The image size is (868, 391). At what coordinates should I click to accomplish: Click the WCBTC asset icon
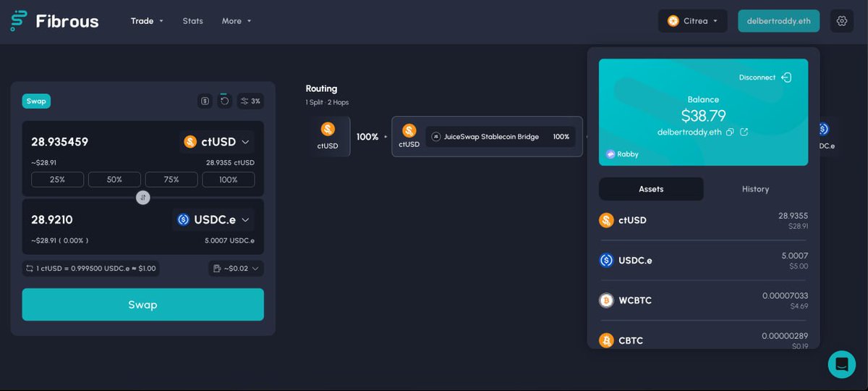[x=606, y=300]
